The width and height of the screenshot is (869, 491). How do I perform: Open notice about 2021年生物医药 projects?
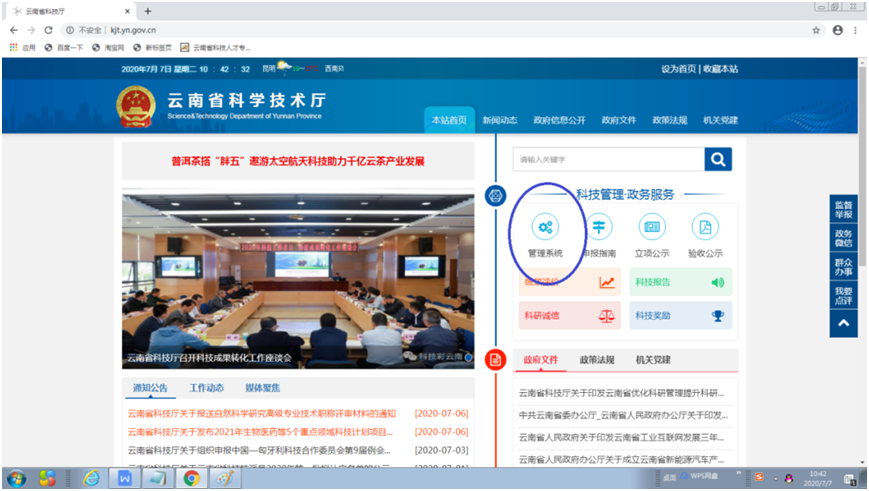pyautogui.click(x=260, y=432)
